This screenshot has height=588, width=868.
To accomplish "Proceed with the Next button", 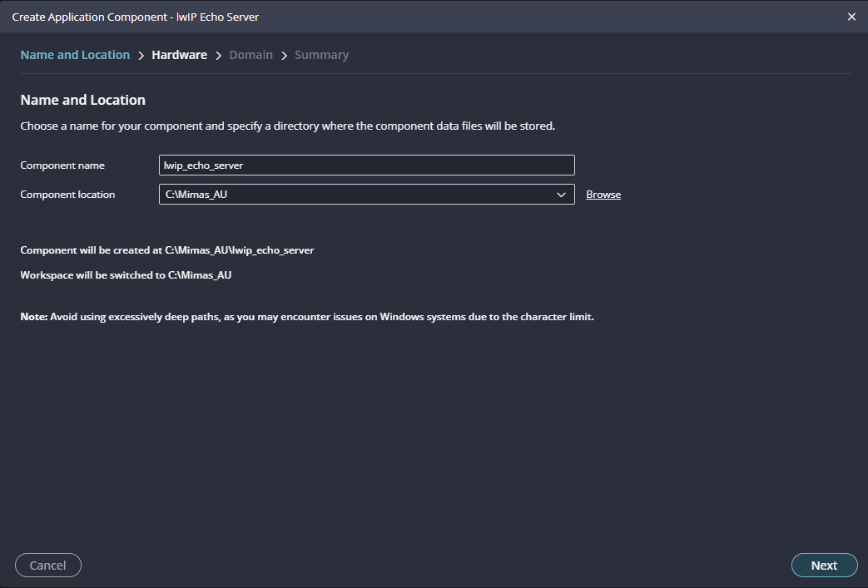I will point(824,566).
